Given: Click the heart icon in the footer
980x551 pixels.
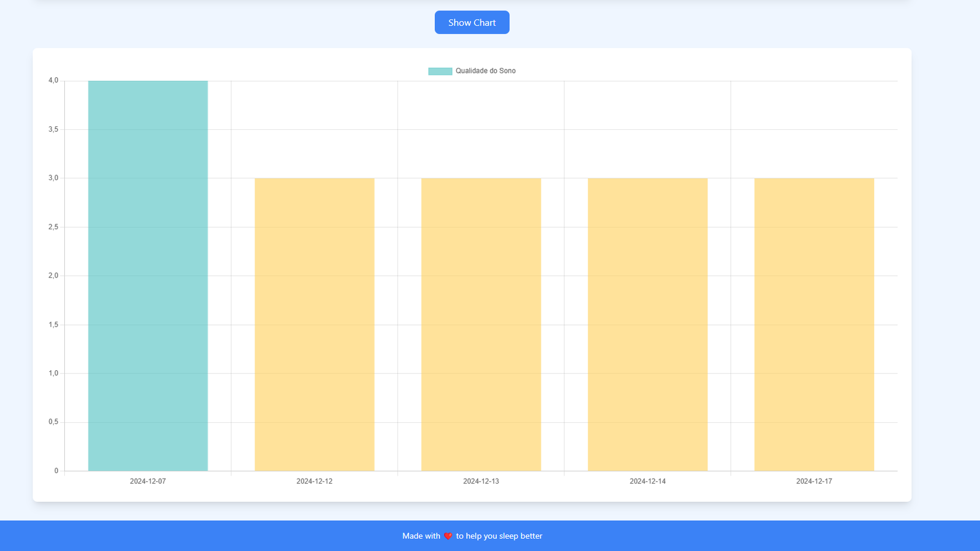Looking at the screenshot, I should pos(448,536).
